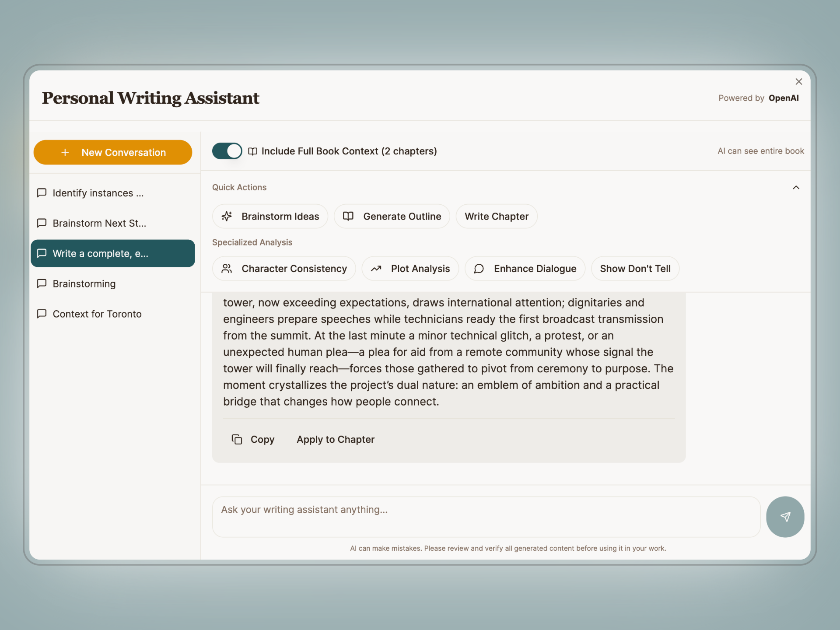
Task: Run the Write Chapter quick action
Action: coord(496,216)
